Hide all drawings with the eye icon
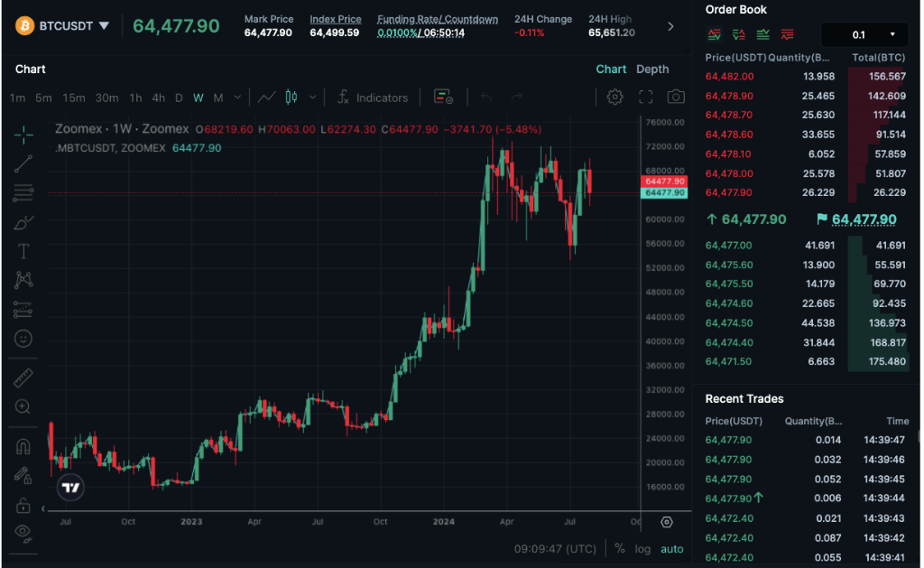Viewport: 924px width, 568px height. pyautogui.click(x=23, y=533)
